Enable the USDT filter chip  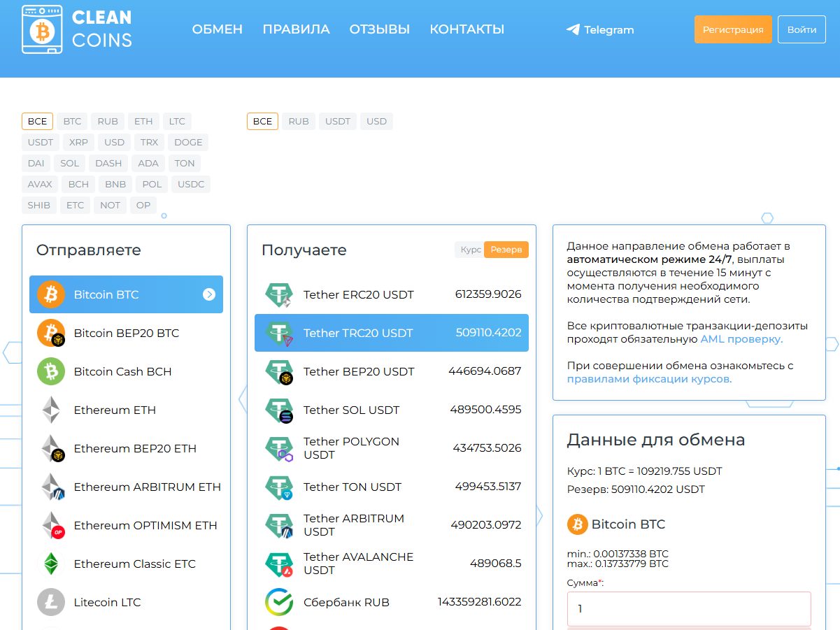click(40, 142)
